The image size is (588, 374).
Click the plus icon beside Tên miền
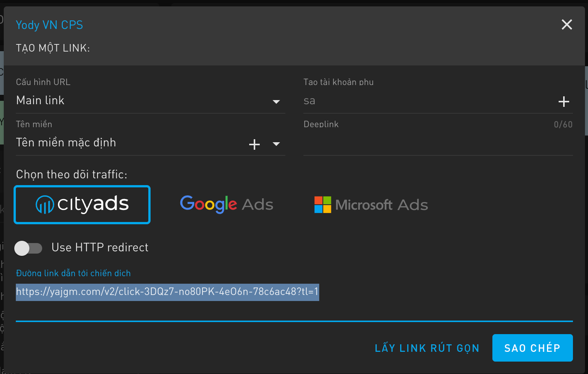tap(254, 144)
